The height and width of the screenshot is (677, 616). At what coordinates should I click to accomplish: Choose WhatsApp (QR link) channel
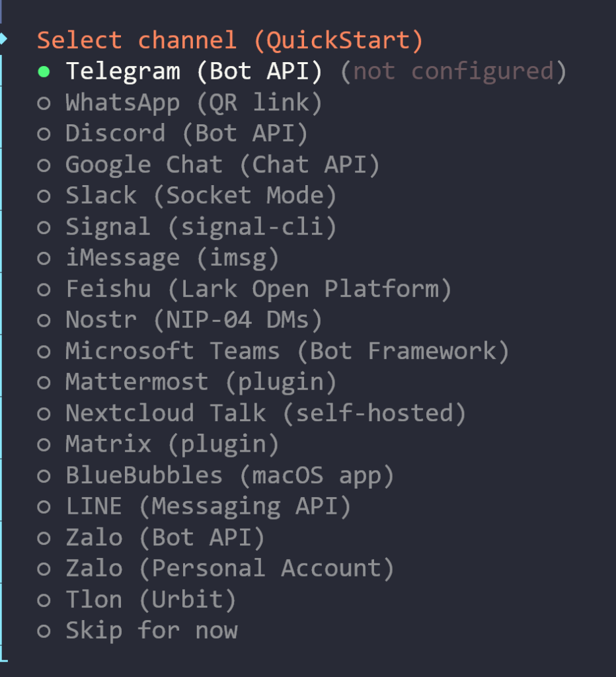(193, 102)
